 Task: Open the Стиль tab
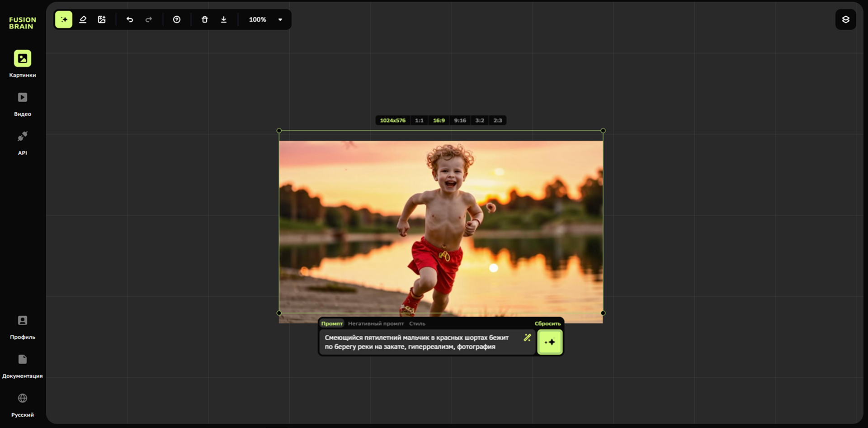click(417, 323)
